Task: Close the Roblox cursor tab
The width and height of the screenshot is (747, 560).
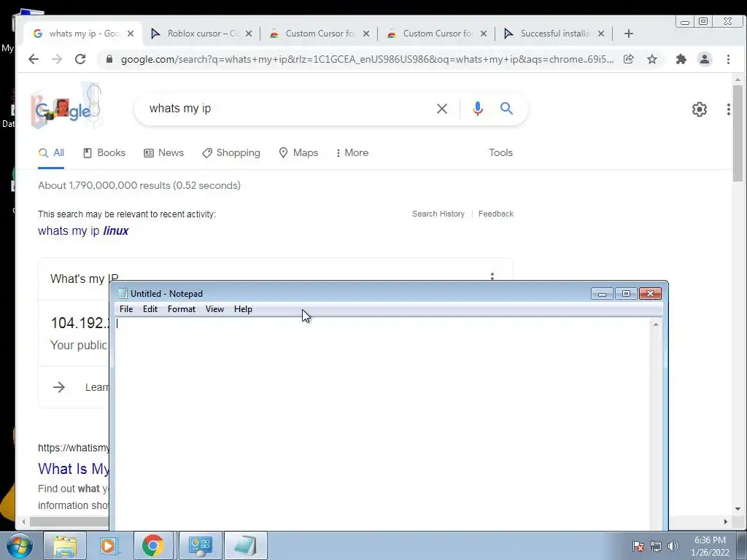Action: [249, 34]
